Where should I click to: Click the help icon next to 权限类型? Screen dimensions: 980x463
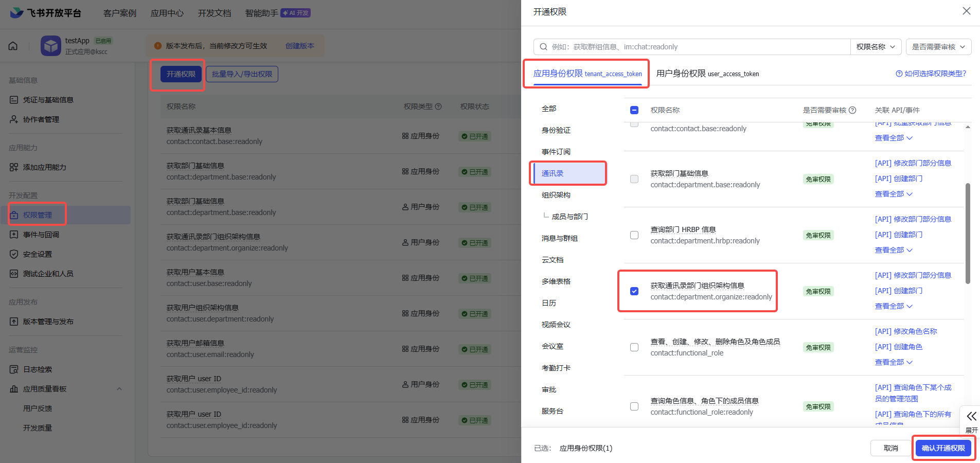pyautogui.click(x=438, y=106)
